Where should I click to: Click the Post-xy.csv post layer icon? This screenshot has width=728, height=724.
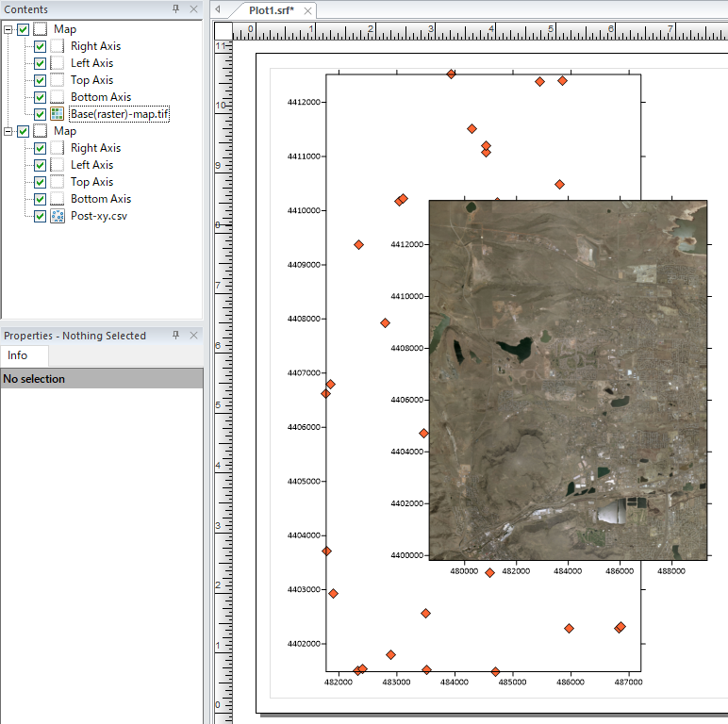pyautogui.click(x=58, y=216)
